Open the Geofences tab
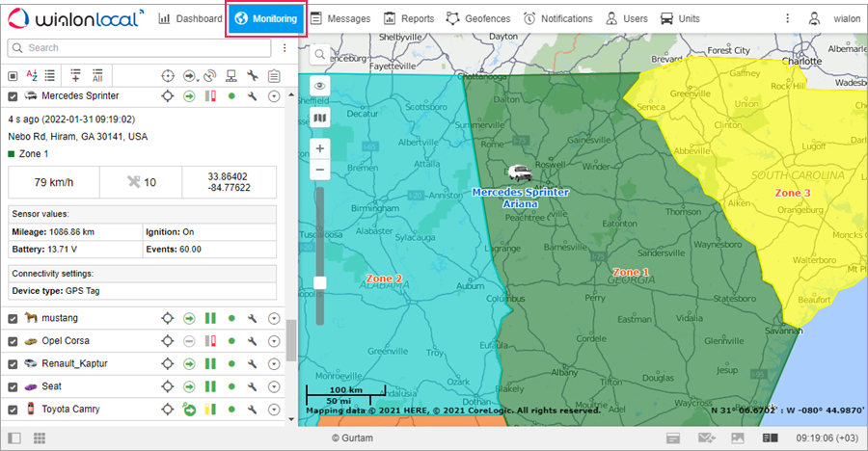Screen dimensions: 868x451 pyautogui.click(x=478, y=19)
